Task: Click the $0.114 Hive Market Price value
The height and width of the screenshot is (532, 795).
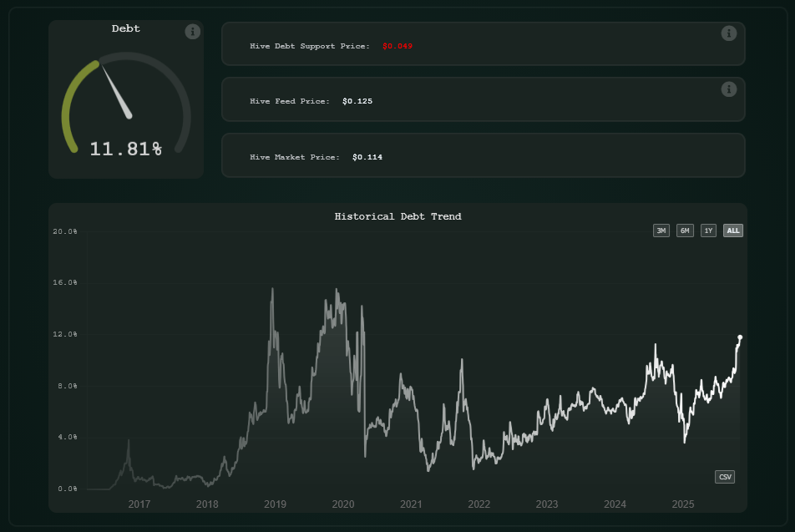Action: [x=367, y=157]
